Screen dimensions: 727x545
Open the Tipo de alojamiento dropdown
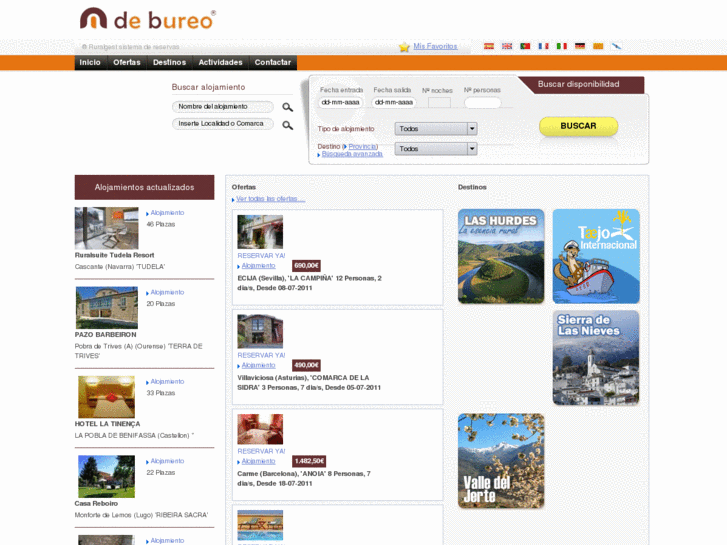coord(436,129)
